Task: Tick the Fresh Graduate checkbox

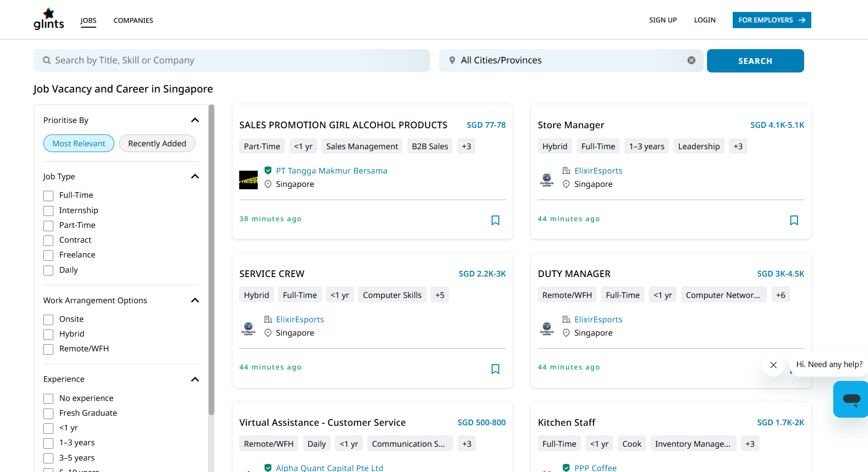Action: tap(48, 413)
